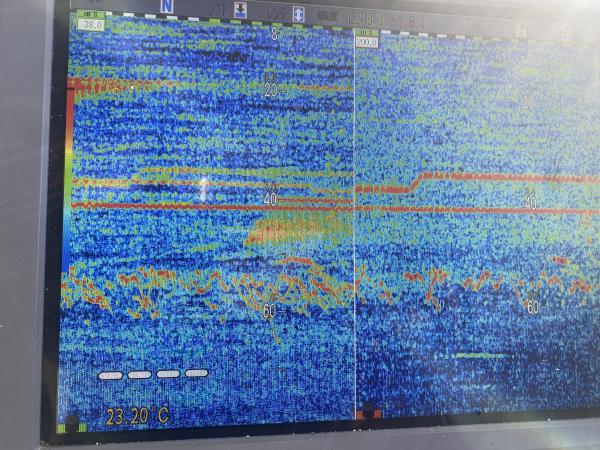The width and height of the screenshot is (600, 450).
Task: Tap the N icon in top bar
Action: click(167, 6)
